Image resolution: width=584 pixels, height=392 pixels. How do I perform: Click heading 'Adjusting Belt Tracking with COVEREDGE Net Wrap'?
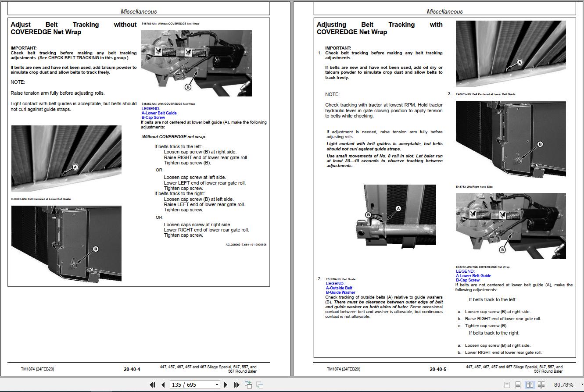pos(380,28)
